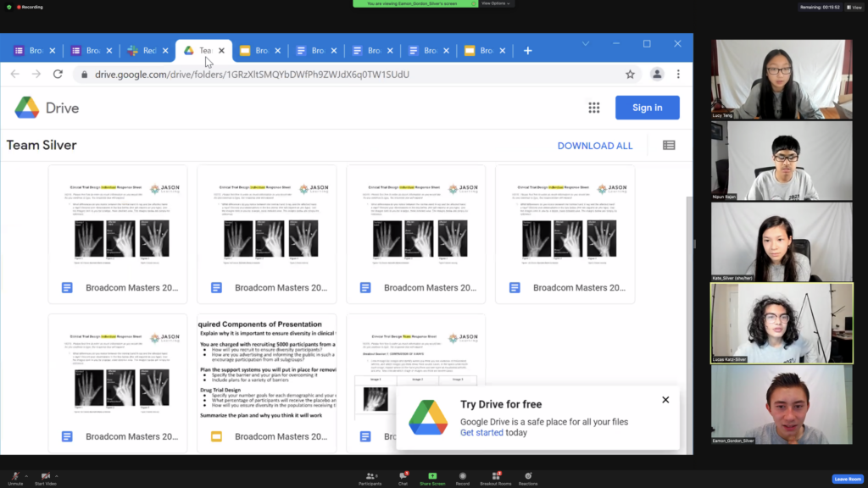868x488 pixels.
Task: Select Kate Silver's video tile
Action: coord(782,241)
